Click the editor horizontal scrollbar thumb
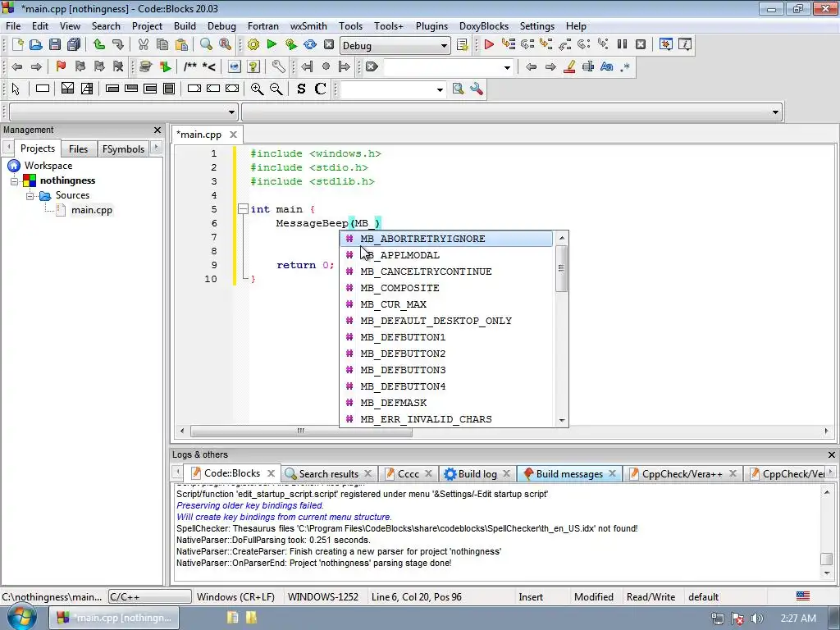Image resolution: width=840 pixels, height=630 pixels. (302, 431)
